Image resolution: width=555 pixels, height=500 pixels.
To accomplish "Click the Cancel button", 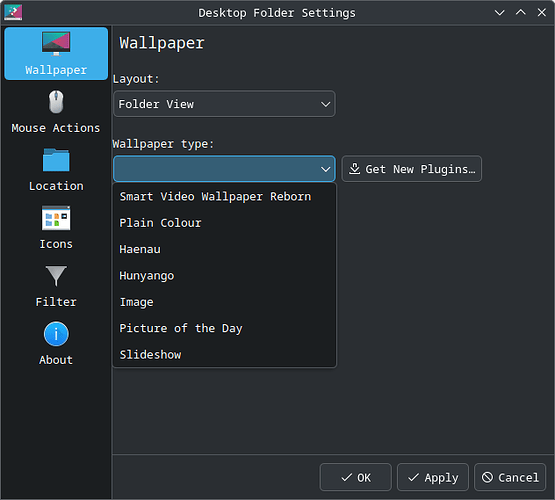I will coord(510,477).
